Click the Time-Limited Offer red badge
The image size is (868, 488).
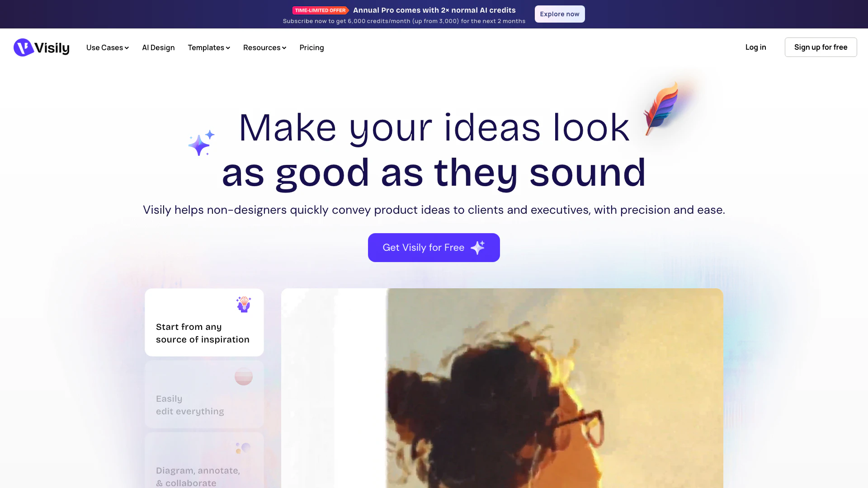(x=321, y=10)
